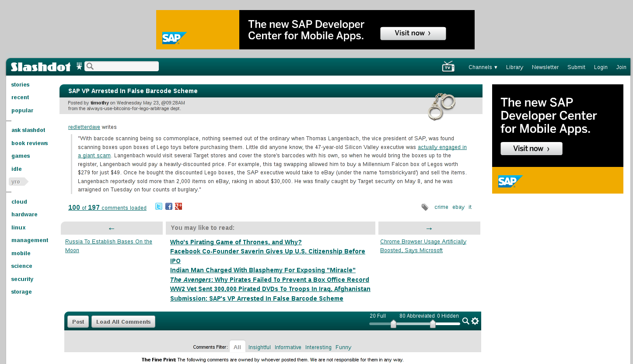Open the recent sidebar section
633x364 pixels.
[20, 97]
